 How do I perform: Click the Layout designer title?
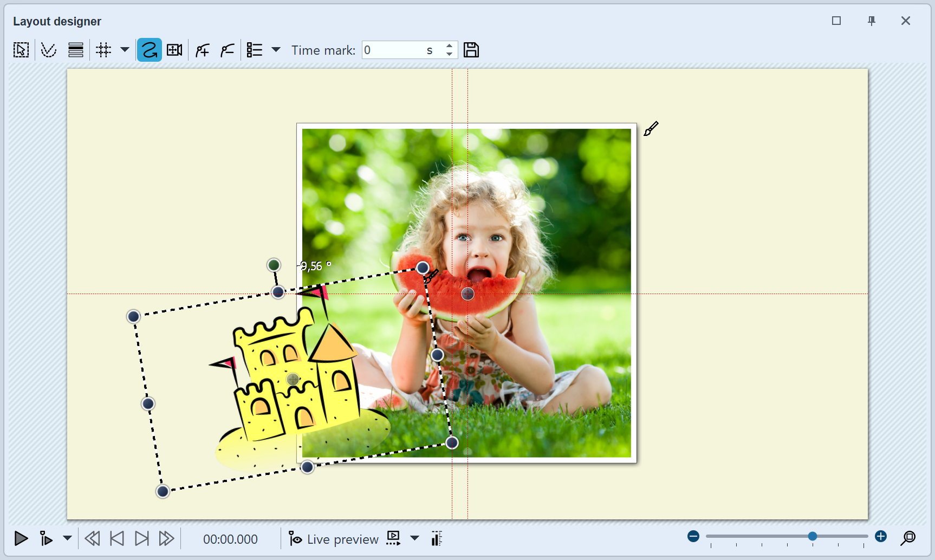(x=56, y=21)
